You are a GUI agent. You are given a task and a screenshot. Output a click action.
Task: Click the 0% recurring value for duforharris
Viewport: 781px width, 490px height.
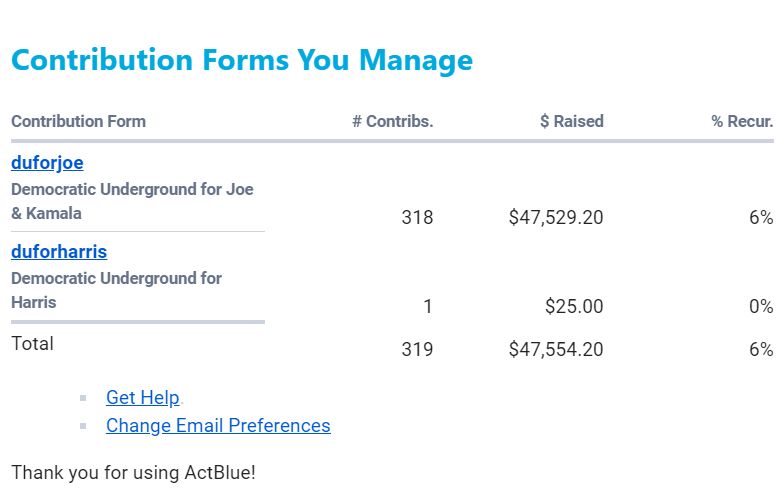coord(760,306)
